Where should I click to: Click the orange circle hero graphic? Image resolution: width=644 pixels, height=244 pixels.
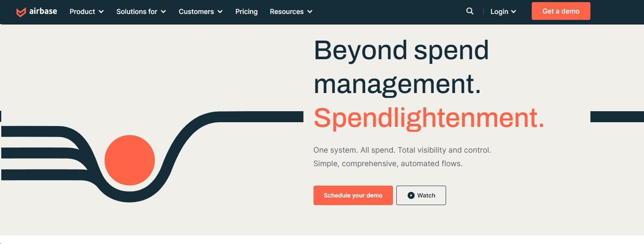(x=130, y=160)
